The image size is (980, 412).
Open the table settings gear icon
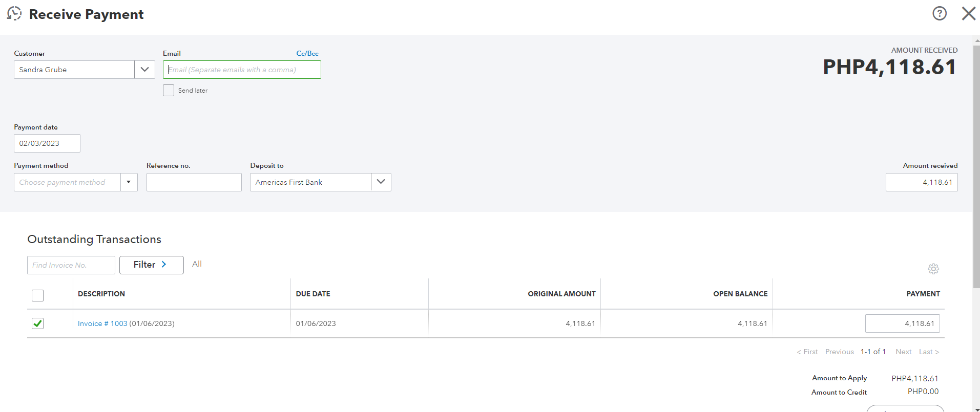pyautogui.click(x=933, y=269)
